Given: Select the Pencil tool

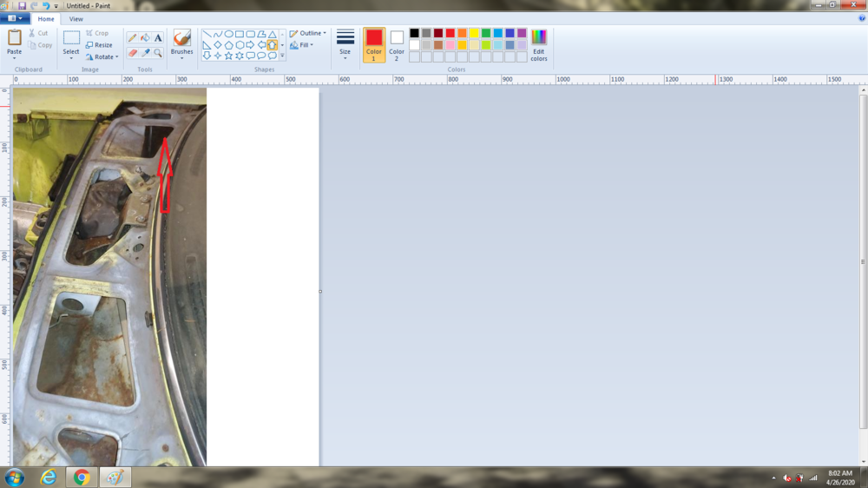Looking at the screenshot, I should tap(132, 37).
